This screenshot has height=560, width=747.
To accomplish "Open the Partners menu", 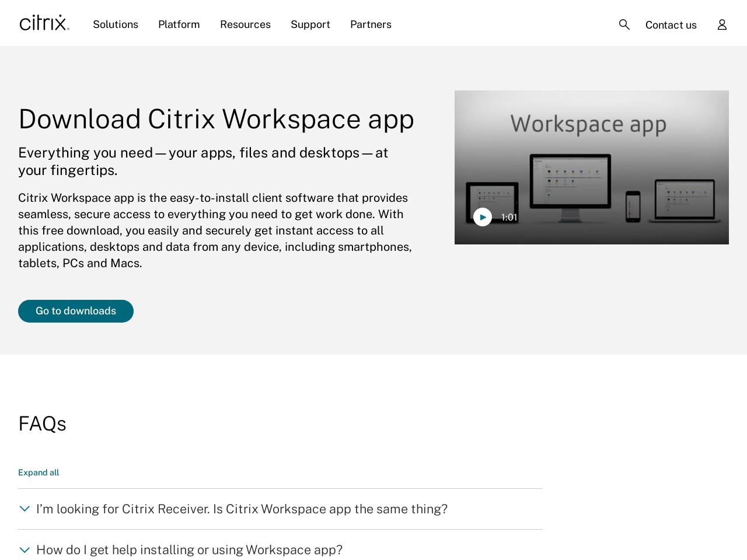I will coord(371,24).
